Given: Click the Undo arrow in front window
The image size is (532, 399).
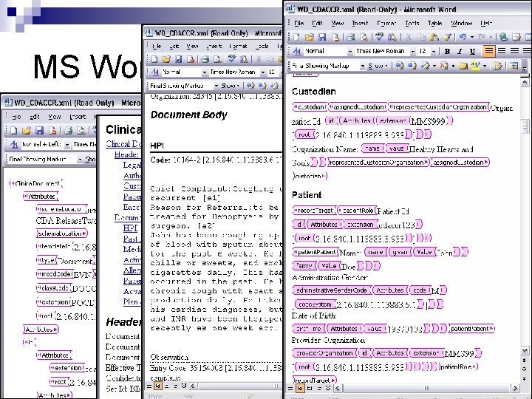Looking at the screenshot, I should click(463, 37).
